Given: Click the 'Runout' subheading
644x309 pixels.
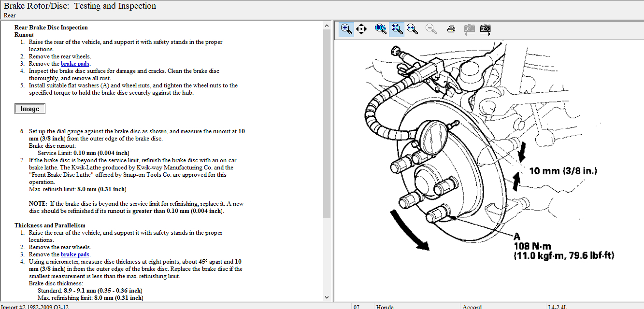Looking at the screenshot, I should click(x=24, y=35).
